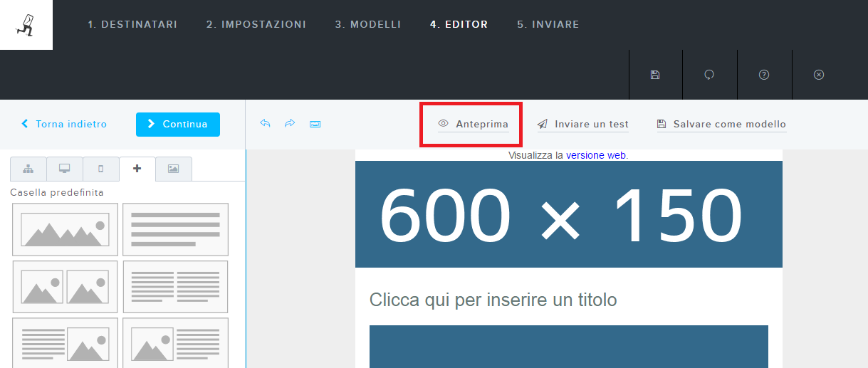Choose the two-column text block layout
The image size is (868, 368).
pos(175,286)
